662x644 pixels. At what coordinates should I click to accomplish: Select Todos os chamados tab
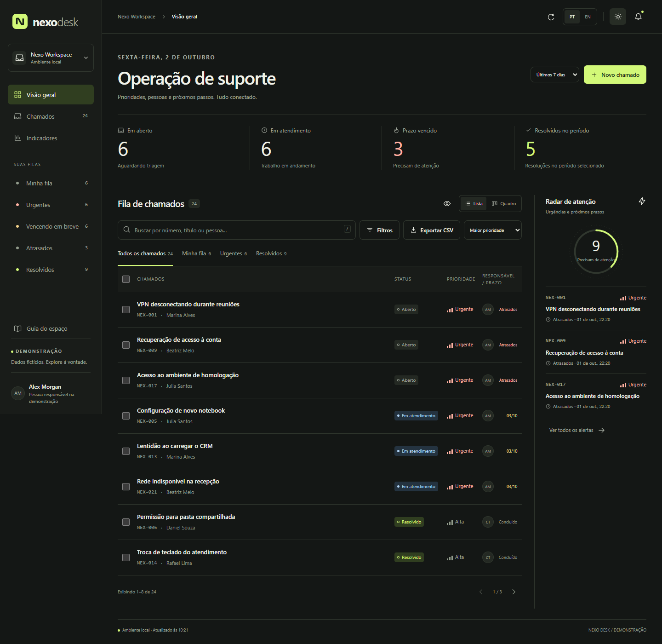click(x=145, y=253)
